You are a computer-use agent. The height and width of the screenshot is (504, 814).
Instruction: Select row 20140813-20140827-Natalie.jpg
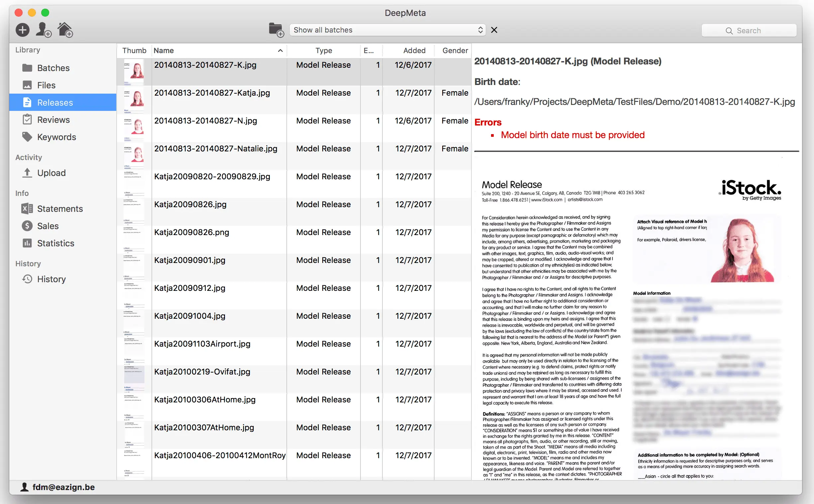(x=294, y=156)
